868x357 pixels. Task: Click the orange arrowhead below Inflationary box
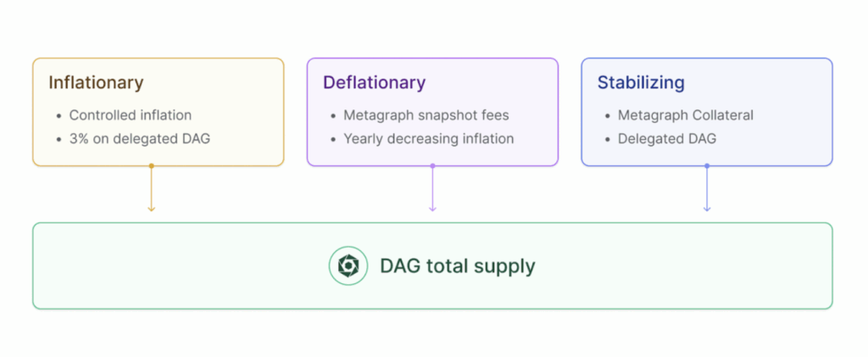[x=151, y=208]
